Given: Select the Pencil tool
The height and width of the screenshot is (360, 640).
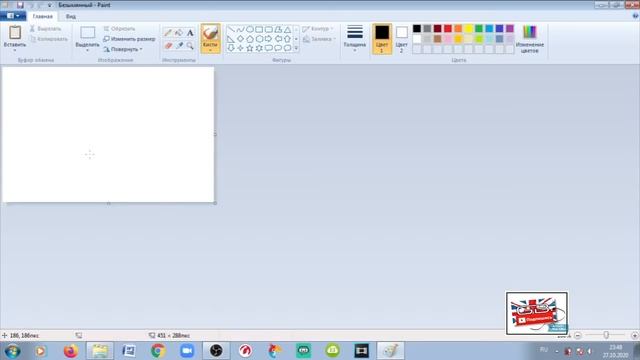Looking at the screenshot, I should coord(168,33).
